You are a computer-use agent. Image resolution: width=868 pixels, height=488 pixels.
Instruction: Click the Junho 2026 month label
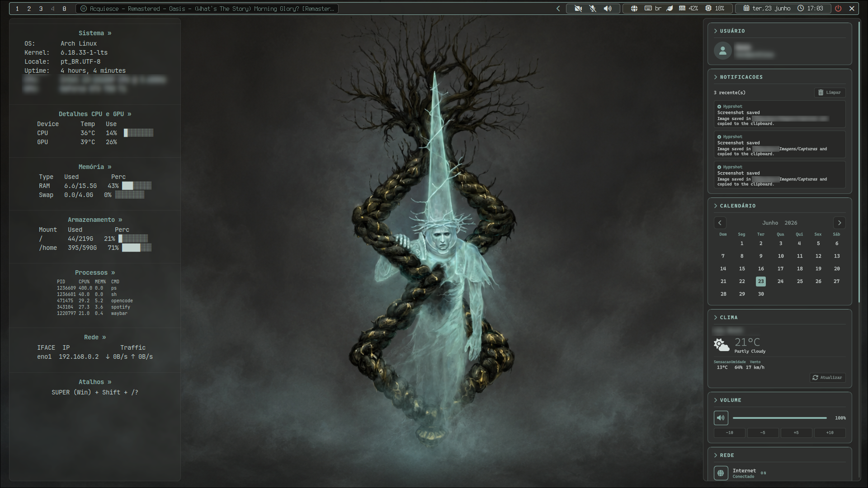point(780,223)
